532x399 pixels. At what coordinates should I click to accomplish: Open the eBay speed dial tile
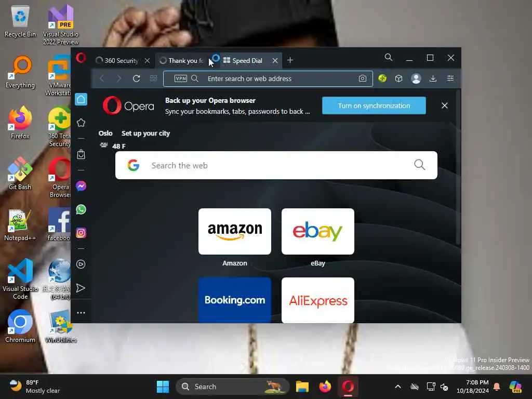click(318, 231)
